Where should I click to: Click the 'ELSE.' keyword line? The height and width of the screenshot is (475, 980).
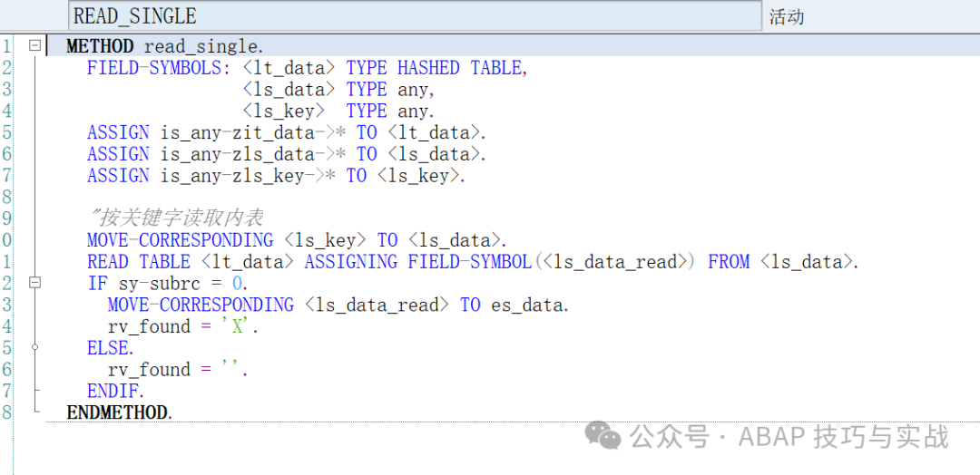111,348
